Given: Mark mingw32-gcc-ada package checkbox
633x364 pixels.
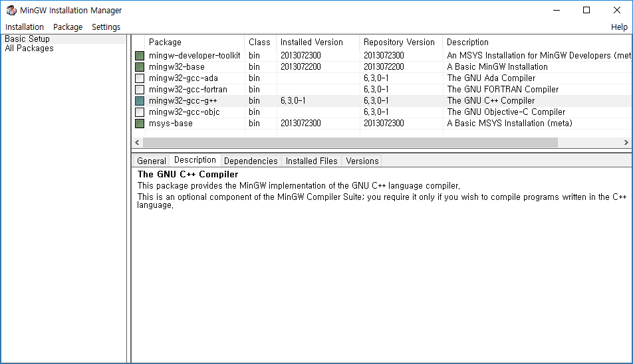Looking at the screenshot, I should click(x=139, y=78).
